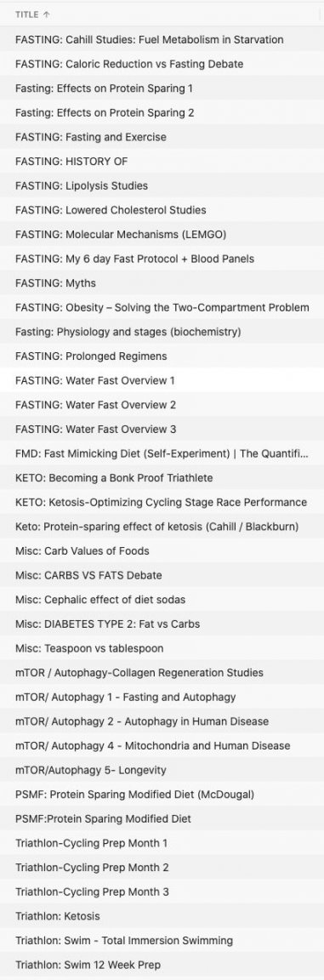This screenshot has height=980, width=324.
Task: Open mTOR/Autophagy 5- Longevity note
Action: coord(162,770)
